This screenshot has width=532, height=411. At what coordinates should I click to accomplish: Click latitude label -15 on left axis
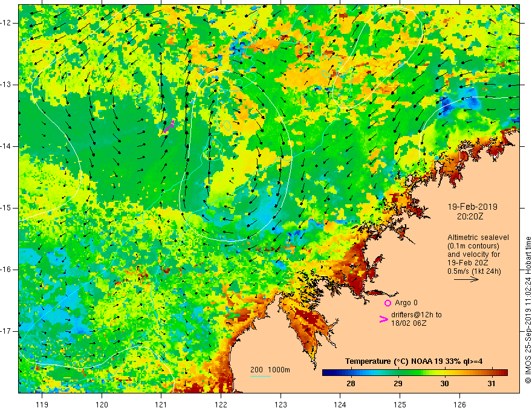tap(6, 208)
